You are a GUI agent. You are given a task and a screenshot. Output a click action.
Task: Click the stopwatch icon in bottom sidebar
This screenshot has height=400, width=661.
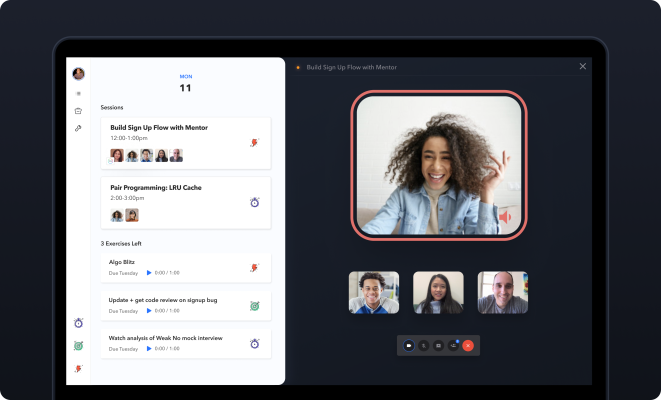pyautogui.click(x=78, y=323)
